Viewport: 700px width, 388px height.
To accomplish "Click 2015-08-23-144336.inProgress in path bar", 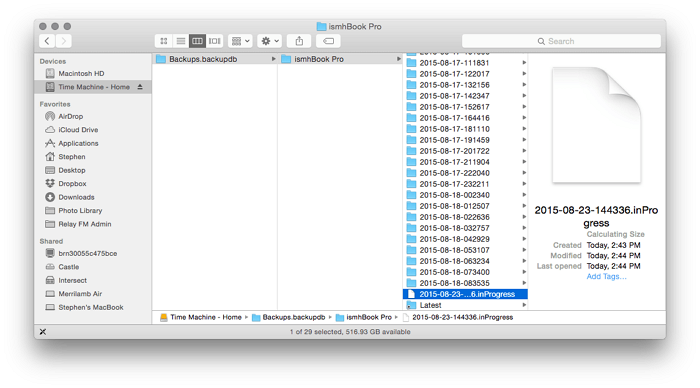I will click(458, 317).
